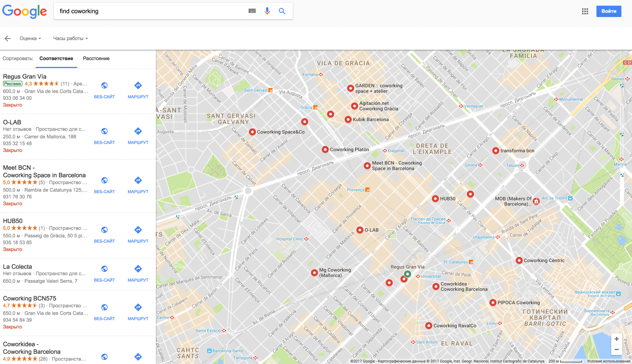Open the Regus Gran Vía listing title
The width and height of the screenshot is (632, 364).
coord(25,77)
